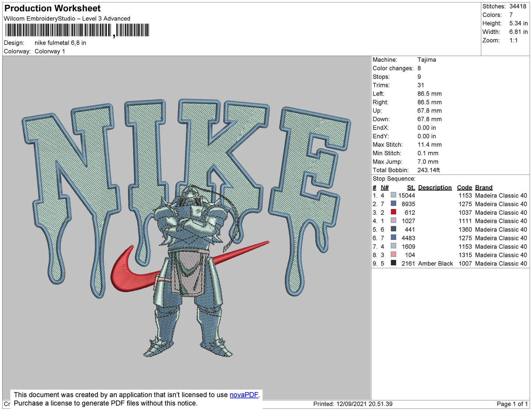Click the St. column header
The image size is (532, 411).
point(411,187)
